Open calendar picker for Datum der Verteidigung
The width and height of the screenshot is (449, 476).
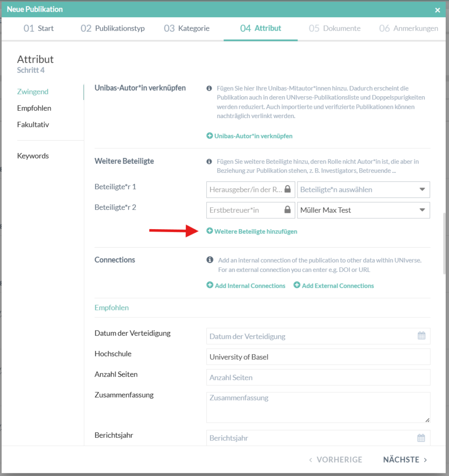tap(421, 336)
